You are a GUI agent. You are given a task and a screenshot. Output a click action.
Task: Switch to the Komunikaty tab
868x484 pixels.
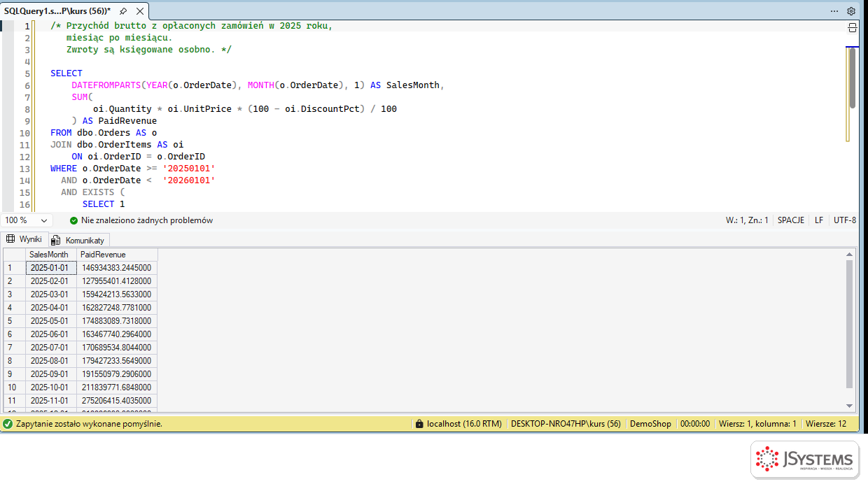pos(79,240)
